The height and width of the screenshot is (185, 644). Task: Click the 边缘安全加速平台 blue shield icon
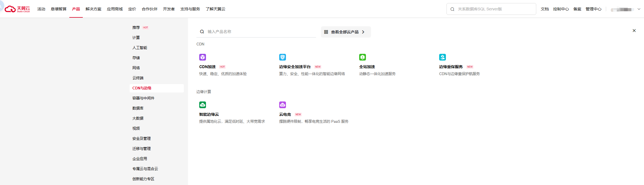[283, 57]
